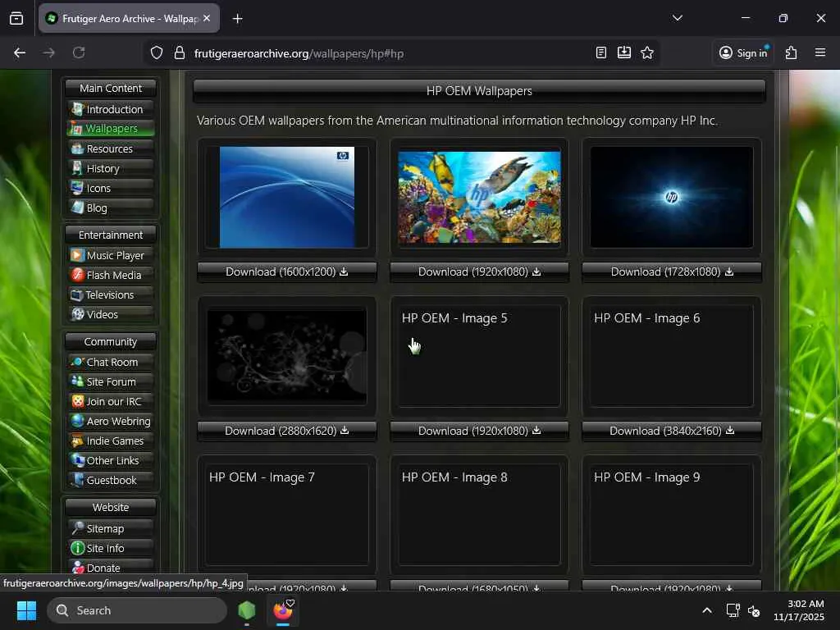Viewport: 840px width, 630px height.
Task: Open Firefox from the taskbar
Action: tap(283, 610)
